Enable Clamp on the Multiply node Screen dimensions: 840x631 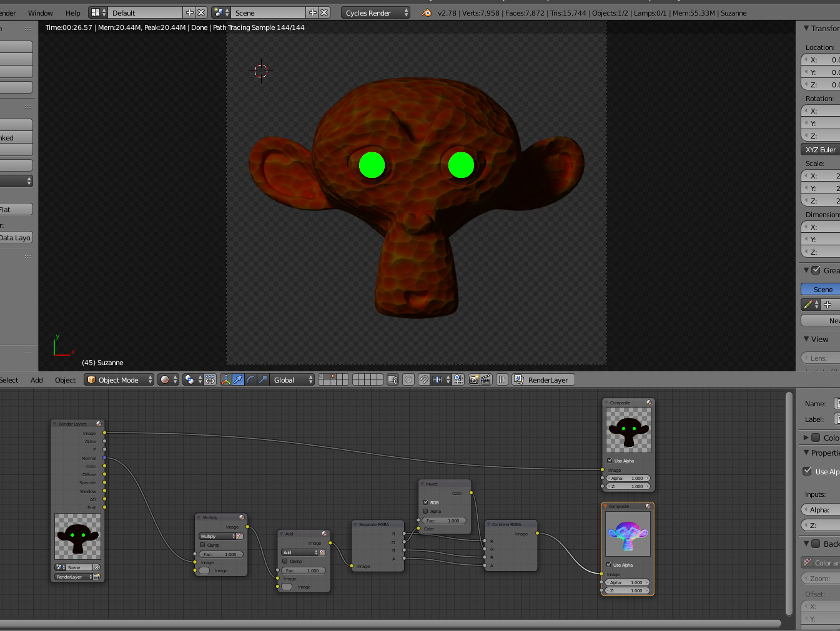pyautogui.click(x=202, y=545)
